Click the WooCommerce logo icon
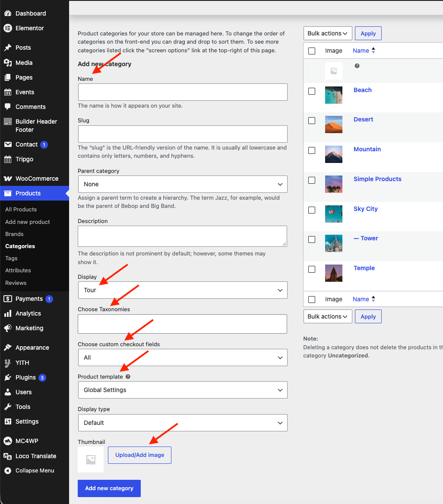The height and width of the screenshot is (504, 443). pos(8,179)
